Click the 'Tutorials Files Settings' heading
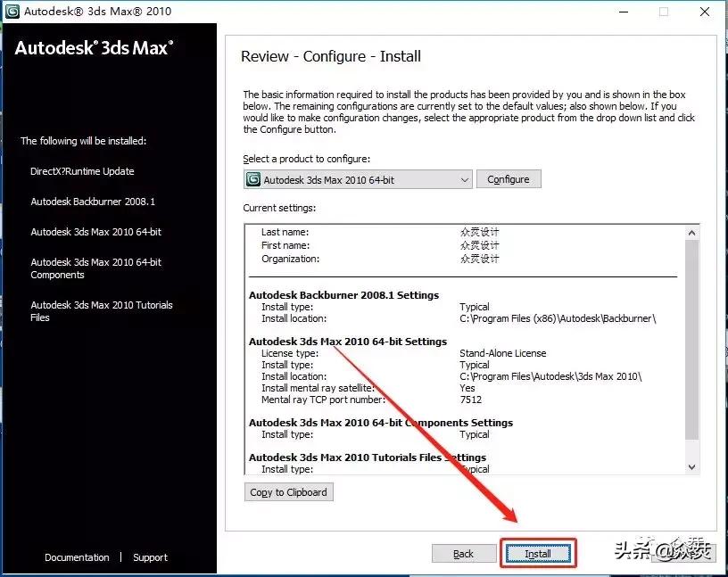This screenshot has height=577, width=728. 368,457
